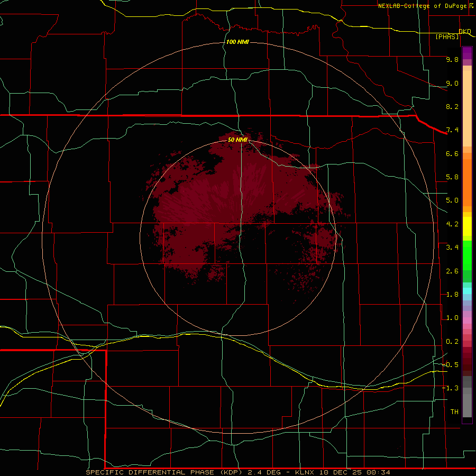476x476 pixels.
Task: Click the 0.2 value on color scale
Action: pos(452,342)
